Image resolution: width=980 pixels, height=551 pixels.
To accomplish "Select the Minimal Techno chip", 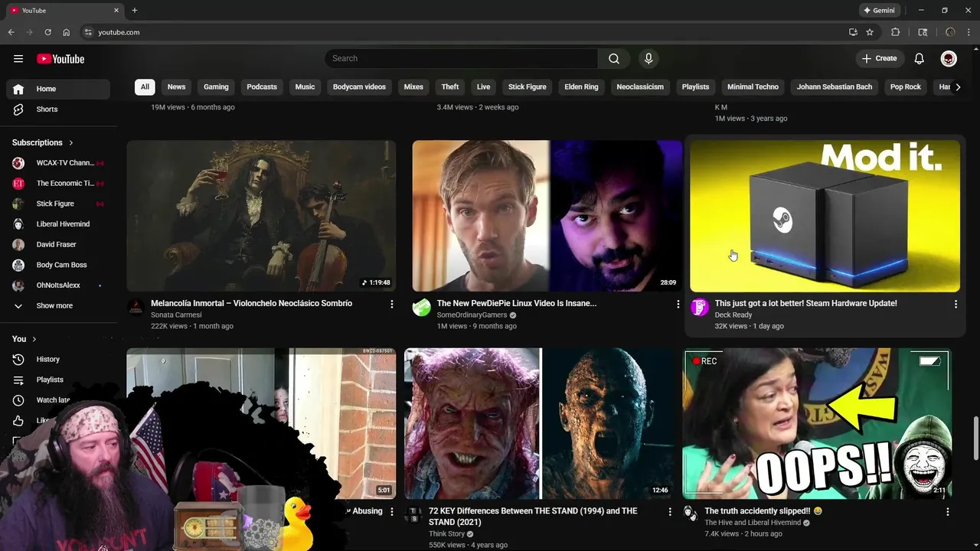I will (753, 87).
